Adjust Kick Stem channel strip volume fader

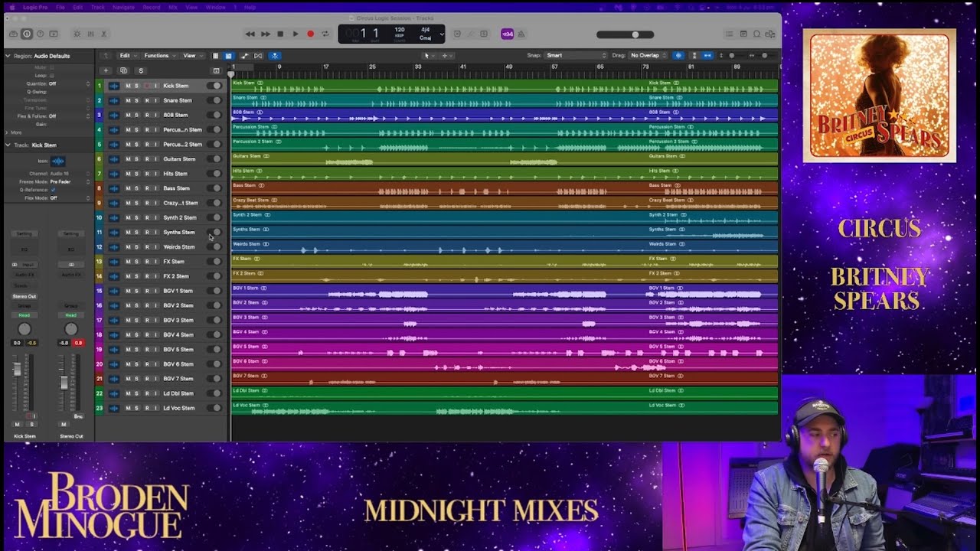click(x=18, y=370)
